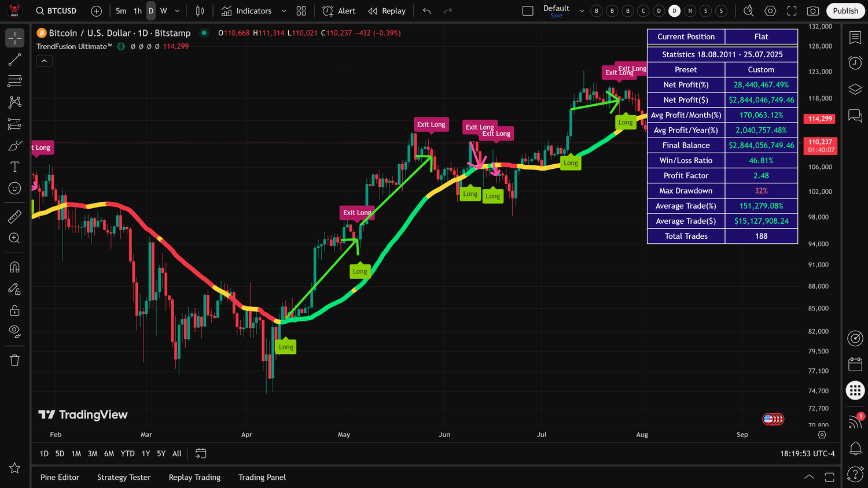The width and height of the screenshot is (868, 488).
Task: Select the trend line drawing tool
Action: [x=15, y=60]
